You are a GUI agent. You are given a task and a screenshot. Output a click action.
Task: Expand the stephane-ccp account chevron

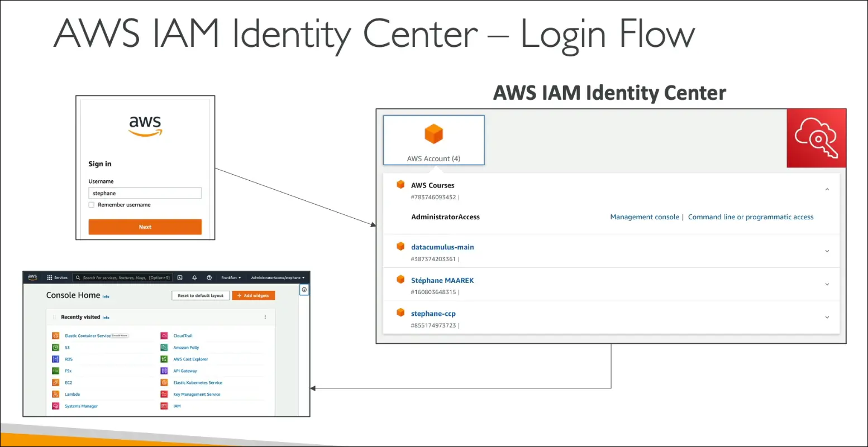click(x=827, y=318)
